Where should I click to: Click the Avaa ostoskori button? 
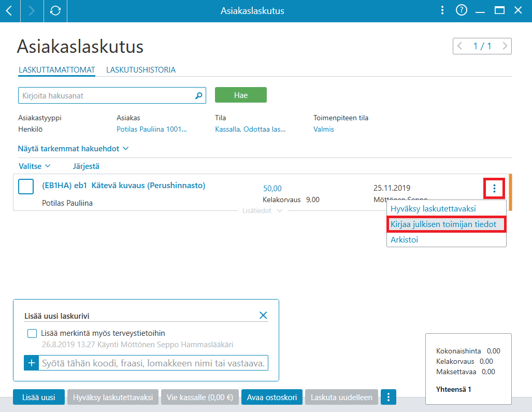272,397
